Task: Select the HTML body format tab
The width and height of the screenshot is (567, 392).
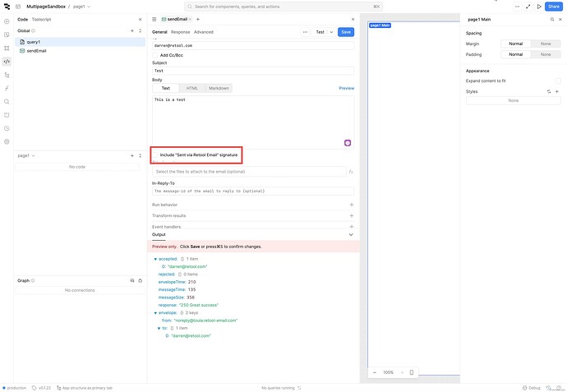Action: pyautogui.click(x=191, y=88)
